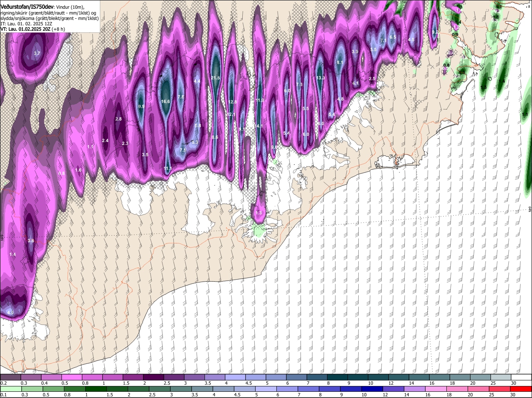532x398 pixels.
Task: Click the 2.4 value label on the map
Action: pos(105,140)
